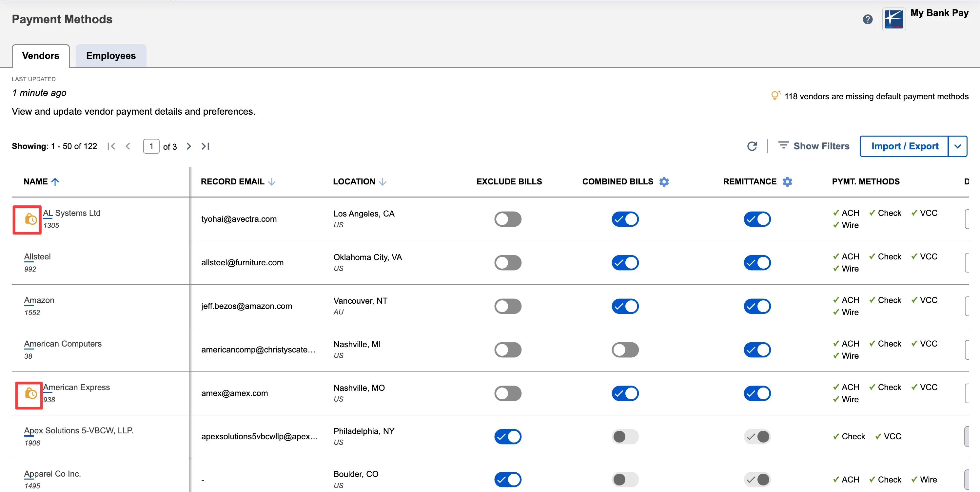Viewport: 980px width, 492px height.
Task: Switch to the Employees tab
Action: pos(111,56)
